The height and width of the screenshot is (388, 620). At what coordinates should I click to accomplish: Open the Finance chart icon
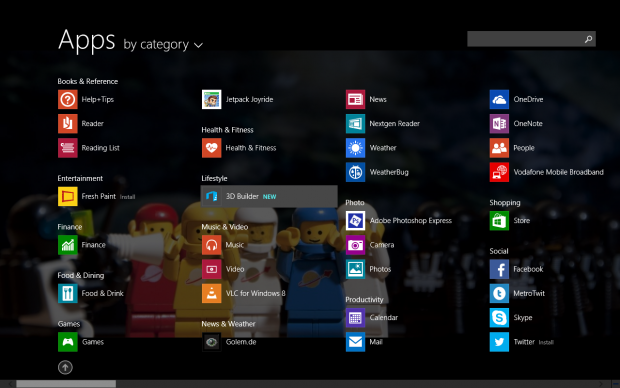68,245
